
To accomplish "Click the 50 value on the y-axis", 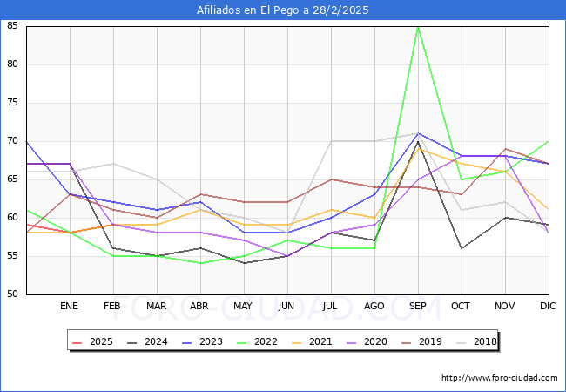I will [x=12, y=294].
